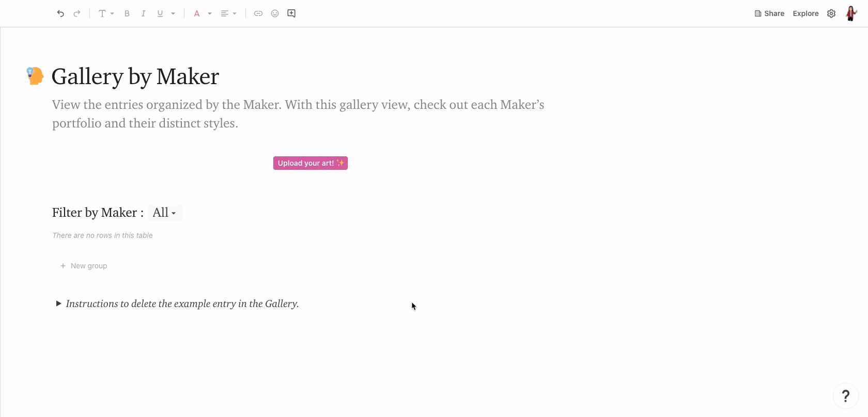Redo the last action

click(x=77, y=13)
